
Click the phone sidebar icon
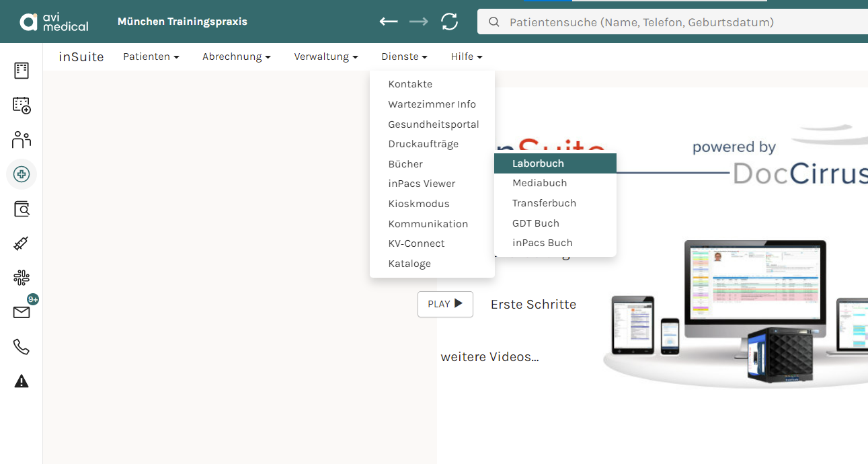(22, 347)
